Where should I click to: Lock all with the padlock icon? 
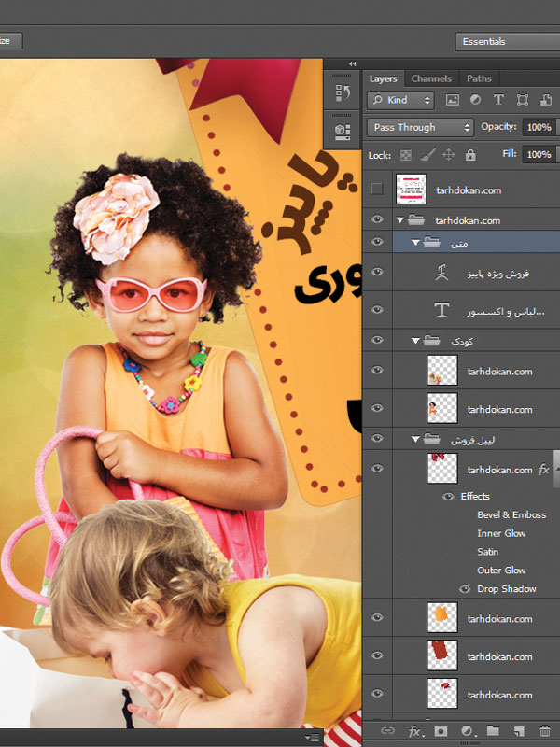click(x=470, y=155)
